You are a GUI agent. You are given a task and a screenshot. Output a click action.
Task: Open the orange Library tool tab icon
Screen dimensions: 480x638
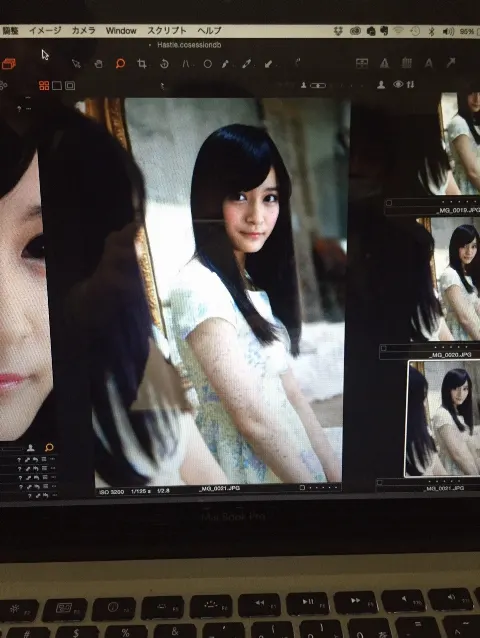point(9,63)
